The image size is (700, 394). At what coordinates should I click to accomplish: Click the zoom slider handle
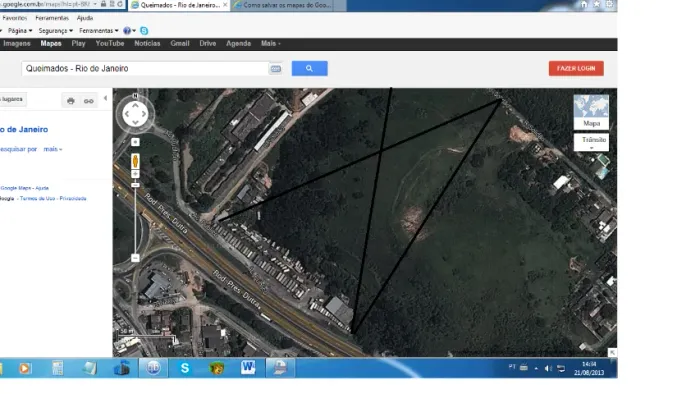135,185
